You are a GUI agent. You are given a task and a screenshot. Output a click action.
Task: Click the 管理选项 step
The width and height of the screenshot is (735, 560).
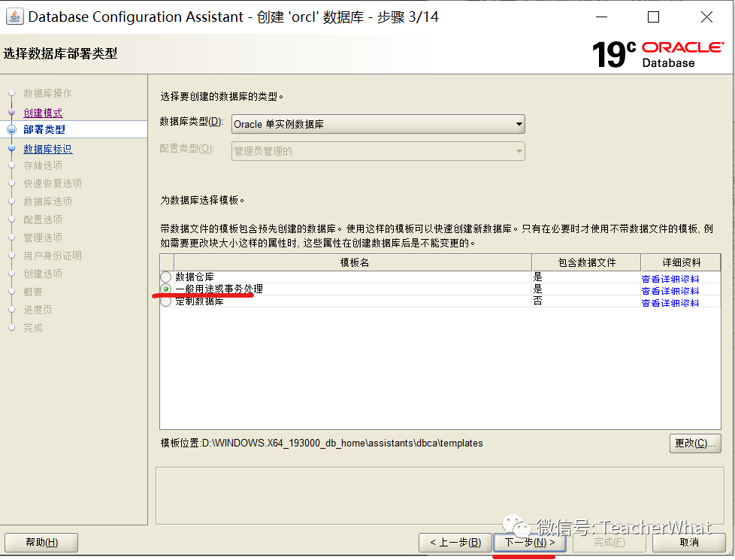pyautogui.click(x=43, y=238)
